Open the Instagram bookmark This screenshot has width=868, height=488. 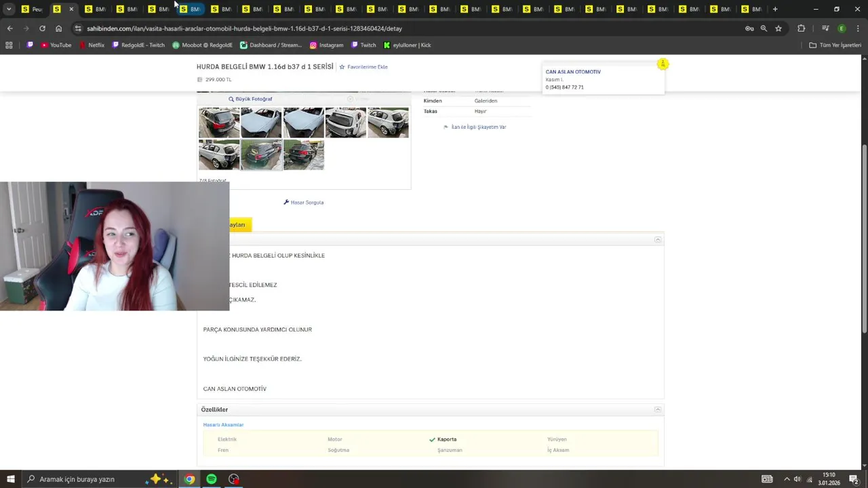click(326, 45)
